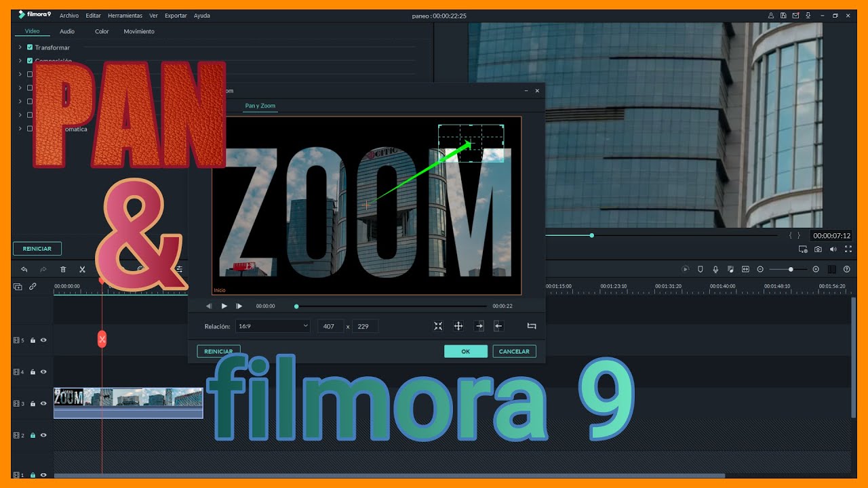Open the Ver menu
The height and width of the screenshot is (488, 868).
pyautogui.click(x=154, y=15)
